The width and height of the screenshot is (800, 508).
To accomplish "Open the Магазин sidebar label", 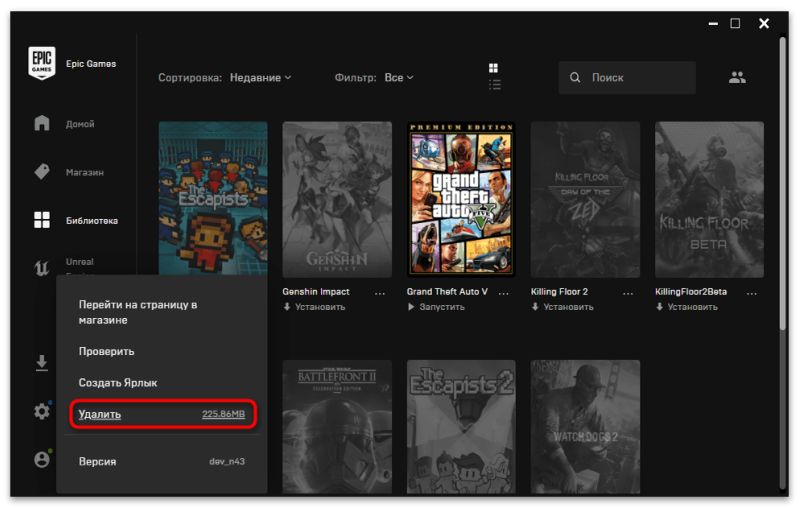I will coord(85,172).
